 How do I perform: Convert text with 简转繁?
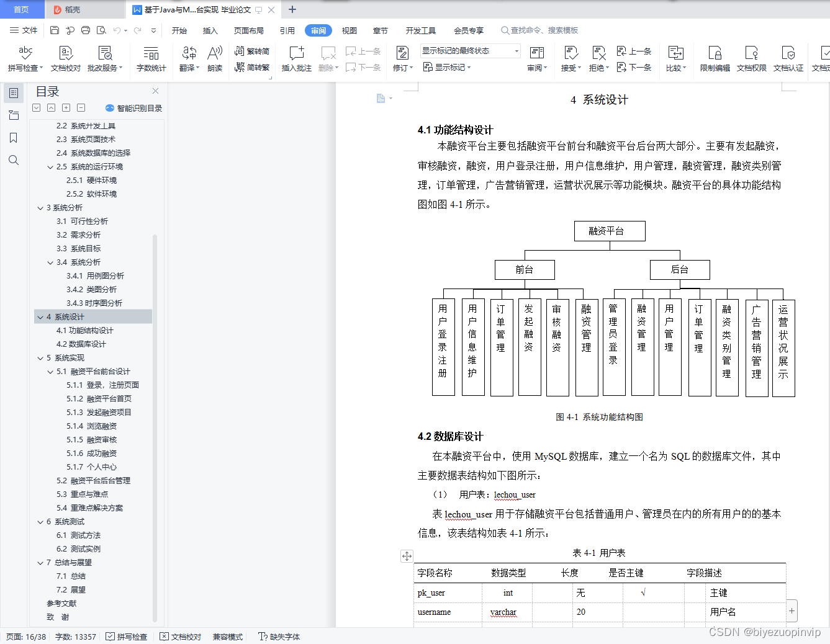(252, 67)
